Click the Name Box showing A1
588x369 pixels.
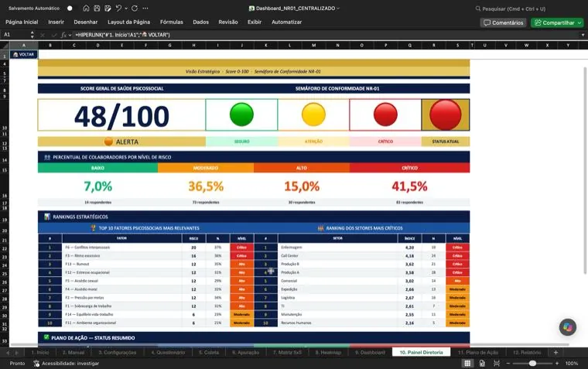point(15,35)
